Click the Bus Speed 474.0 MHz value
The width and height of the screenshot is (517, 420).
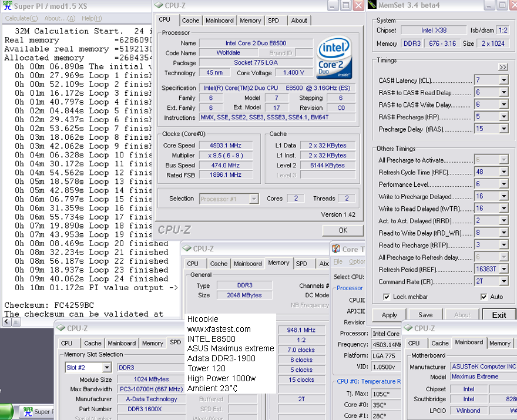tap(226, 165)
